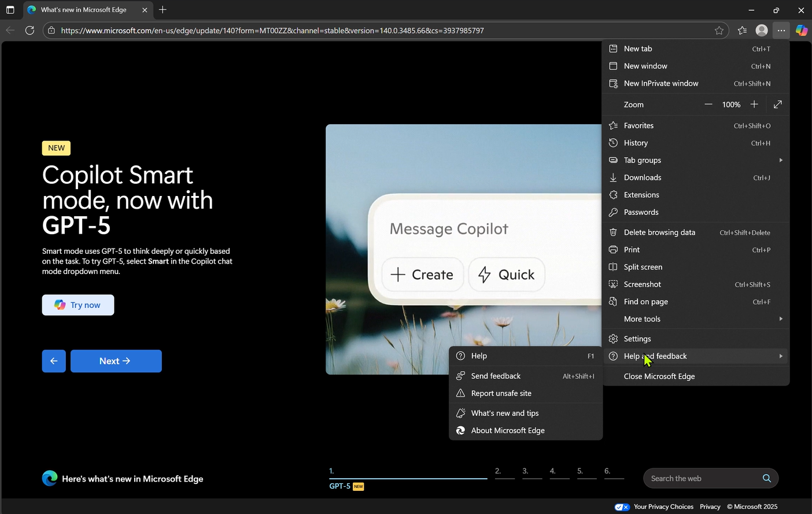View site information lock icon

pos(51,30)
